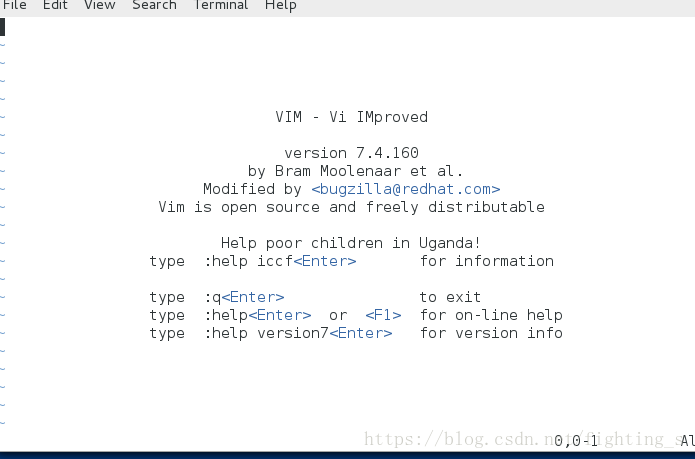Click the 'for on-line help' text
Image resolution: width=695 pixels, height=459 pixels.
[x=491, y=315]
